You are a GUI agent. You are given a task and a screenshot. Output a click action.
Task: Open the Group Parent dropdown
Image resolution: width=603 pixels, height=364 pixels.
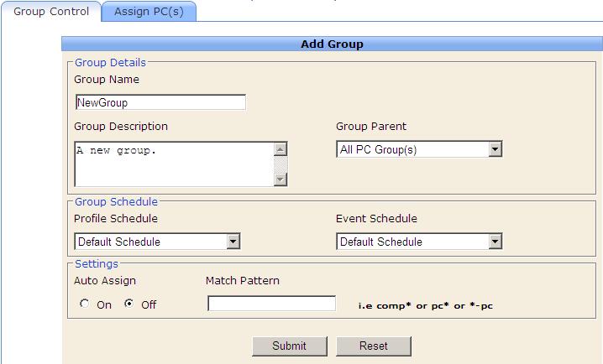[x=419, y=149]
